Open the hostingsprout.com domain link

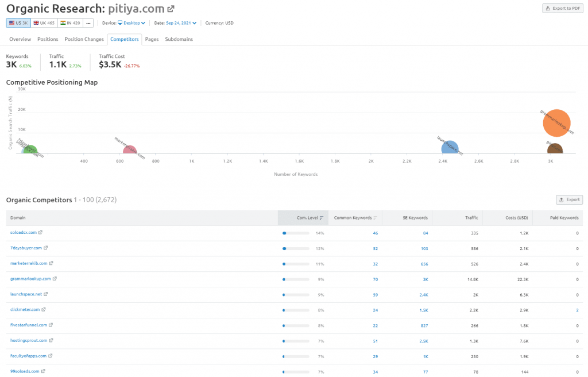29,340
